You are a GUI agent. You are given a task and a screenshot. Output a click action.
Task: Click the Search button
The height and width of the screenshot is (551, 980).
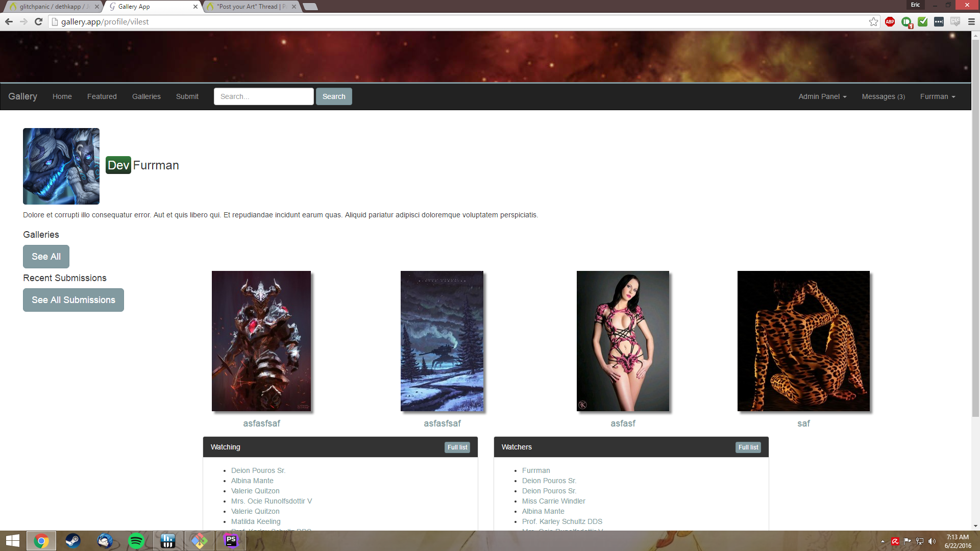click(x=334, y=96)
